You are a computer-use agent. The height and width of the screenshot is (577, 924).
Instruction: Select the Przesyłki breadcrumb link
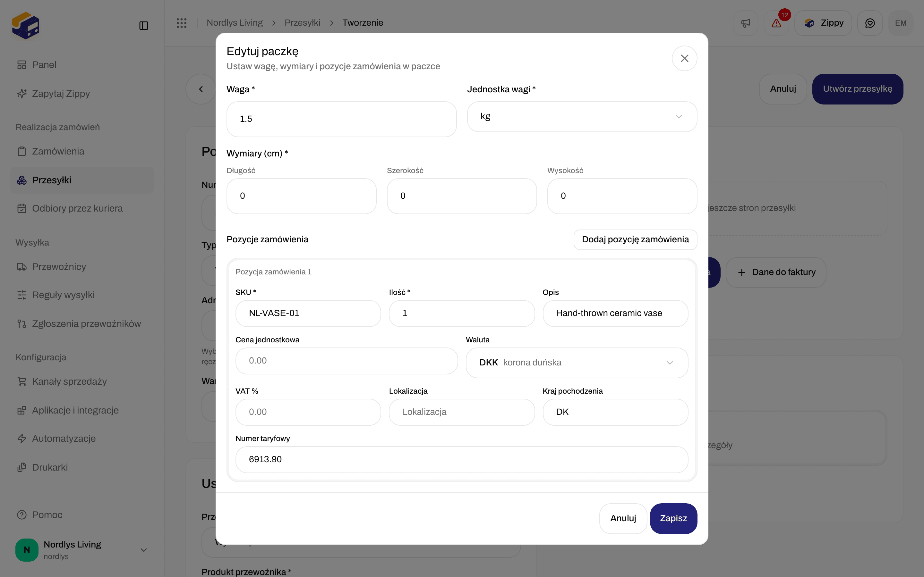click(303, 23)
